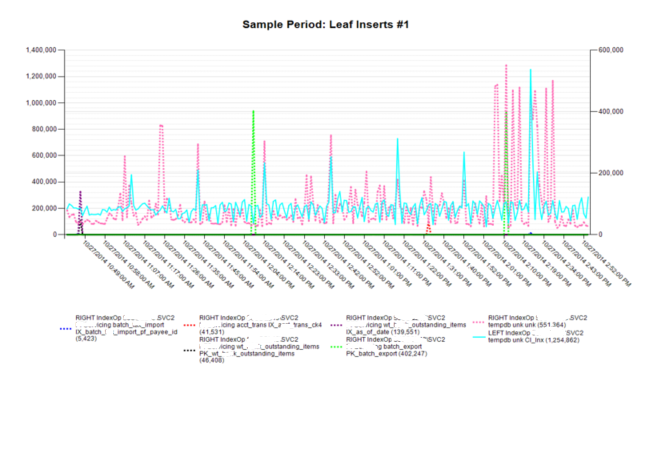
Task: Click left axis label 400,000
Action: (x=44, y=182)
